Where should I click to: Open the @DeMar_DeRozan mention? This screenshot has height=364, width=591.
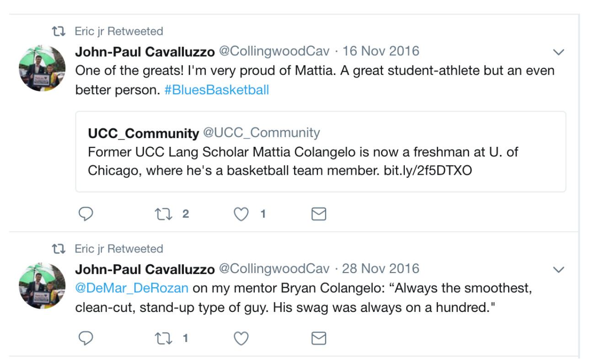132,289
